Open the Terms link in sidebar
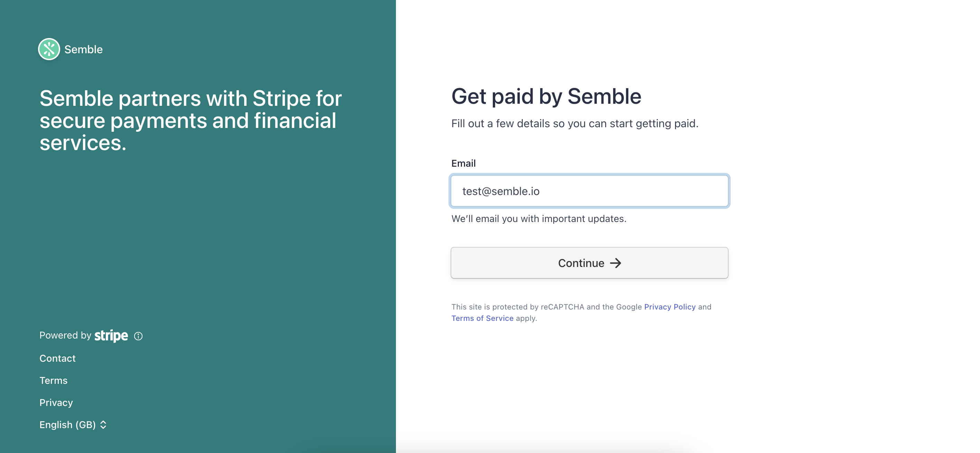Viewport: 980px width, 453px height. 53,380
